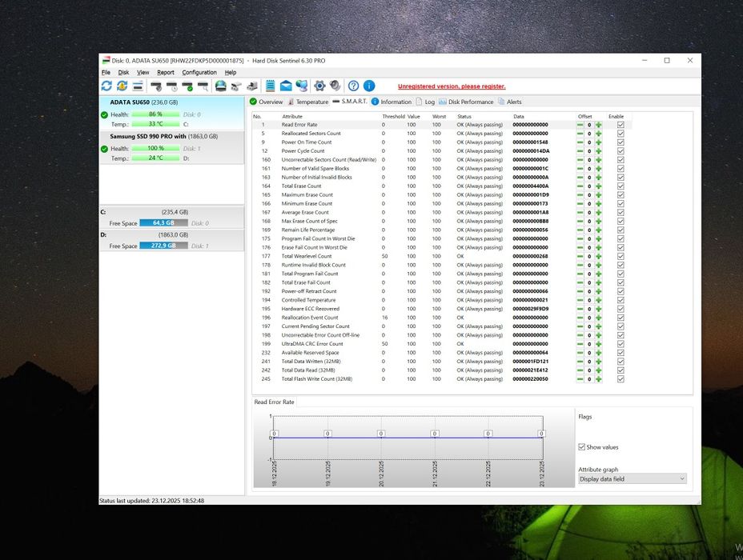Open Configuration via the gear icon
Viewport: 743px width, 560px height.
[x=319, y=86]
